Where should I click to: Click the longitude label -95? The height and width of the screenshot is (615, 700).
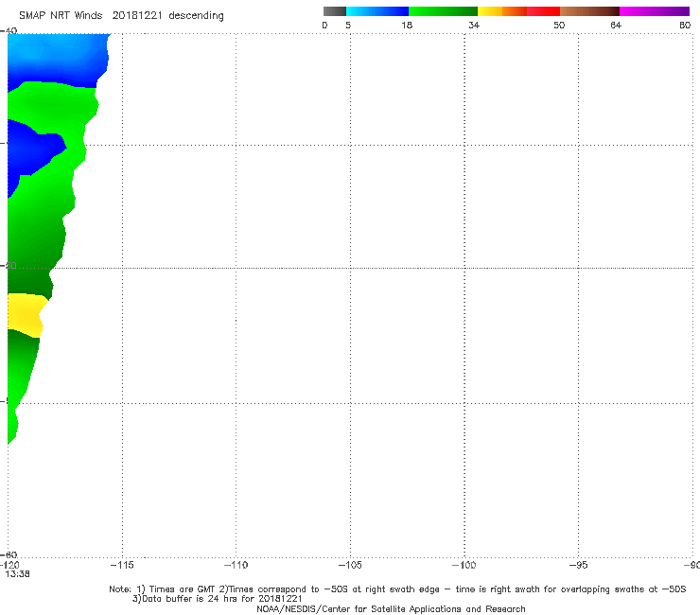tap(579, 565)
